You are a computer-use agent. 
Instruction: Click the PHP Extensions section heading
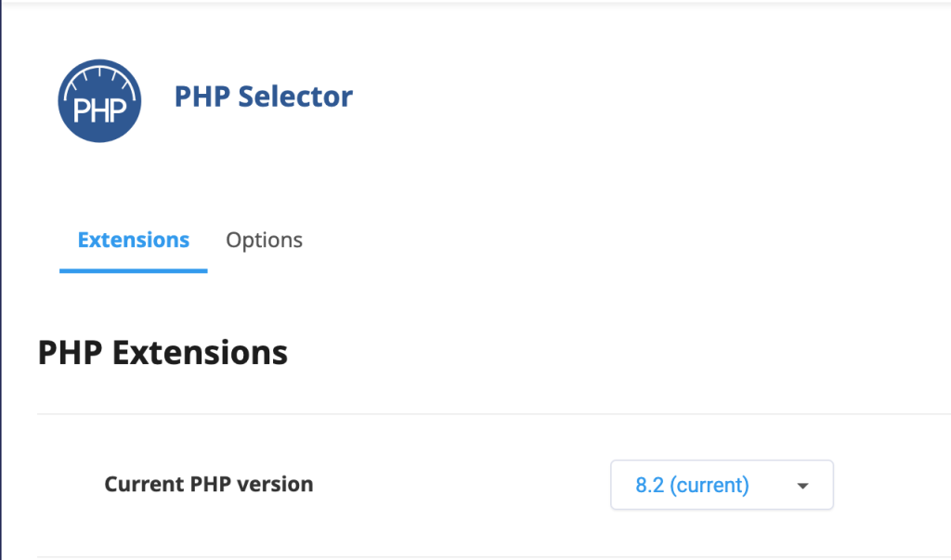tap(163, 353)
